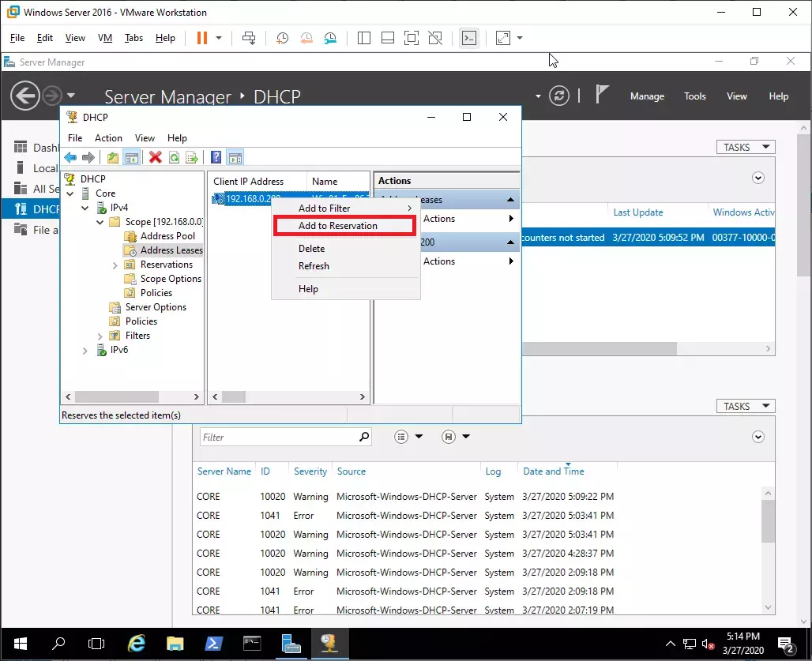The height and width of the screenshot is (661, 812).
Task: Open the Action Center notification icon
Action: tap(787, 644)
